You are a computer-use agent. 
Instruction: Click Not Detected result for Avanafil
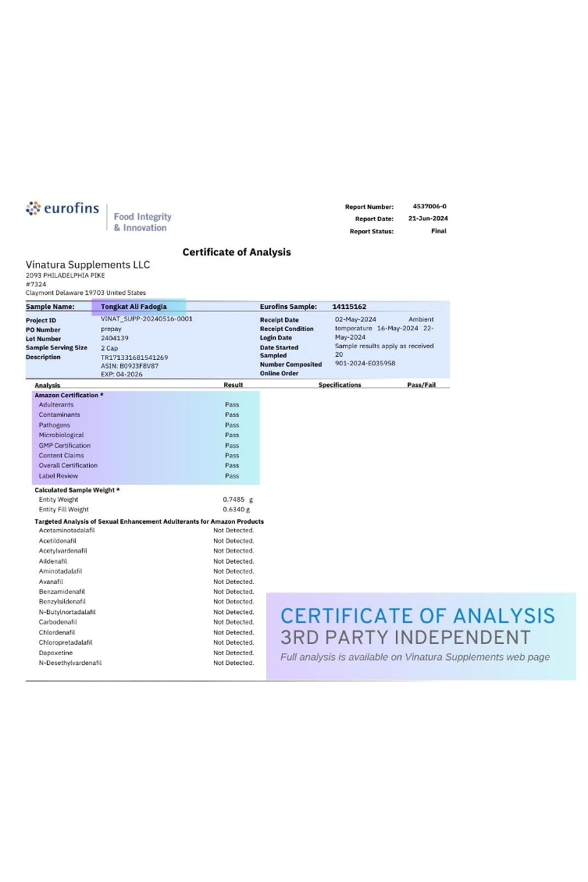[x=234, y=582]
